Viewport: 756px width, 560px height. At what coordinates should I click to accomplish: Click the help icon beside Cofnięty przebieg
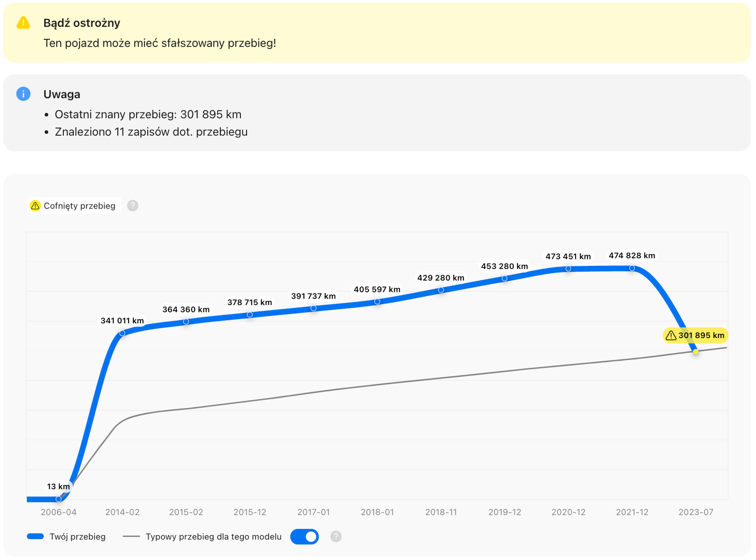pos(132,206)
